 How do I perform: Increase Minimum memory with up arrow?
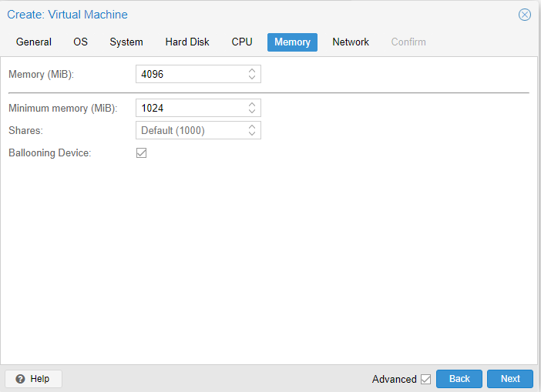[x=252, y=105]
